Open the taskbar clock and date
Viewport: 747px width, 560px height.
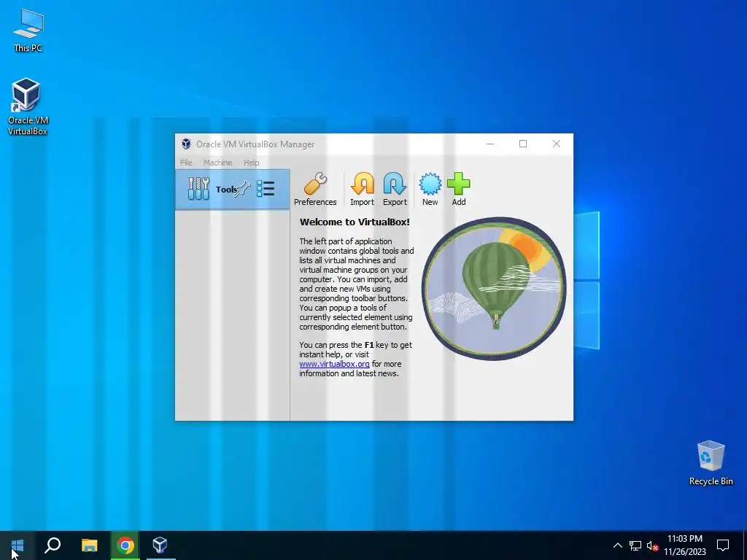[x=685, y=545]
